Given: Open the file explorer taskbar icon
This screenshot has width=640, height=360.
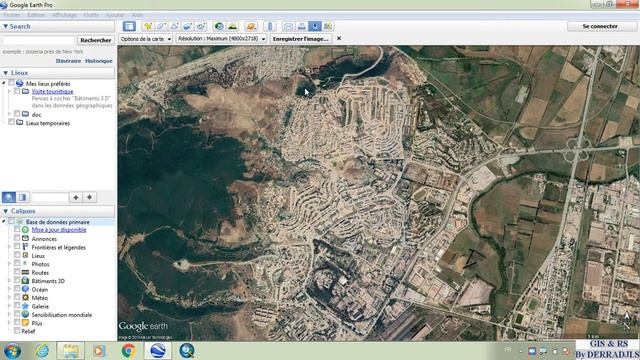Looking at the screenshot, I should (71, 351).
